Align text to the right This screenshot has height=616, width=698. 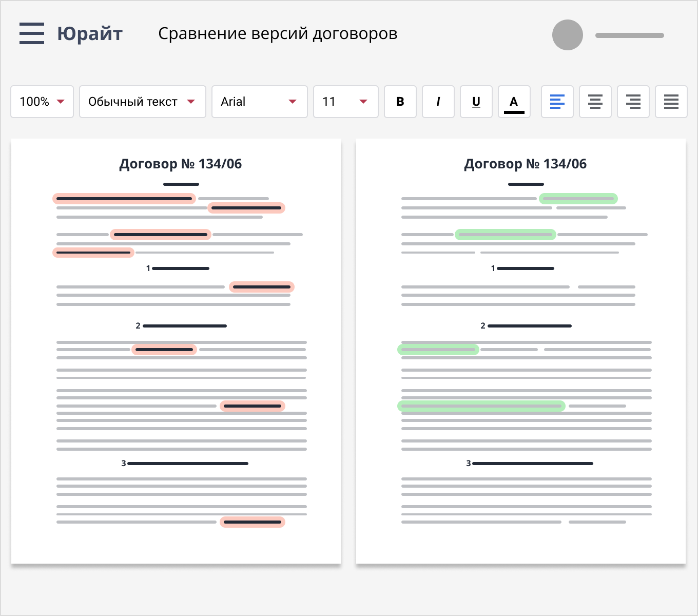[x=633, y=102]
